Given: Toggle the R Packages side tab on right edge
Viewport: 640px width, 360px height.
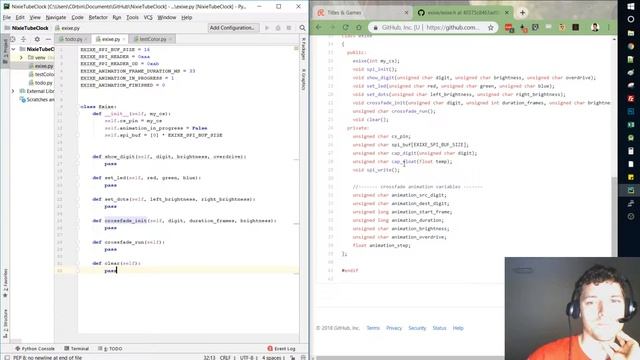Looking at the screenshot, I should 303,49.
